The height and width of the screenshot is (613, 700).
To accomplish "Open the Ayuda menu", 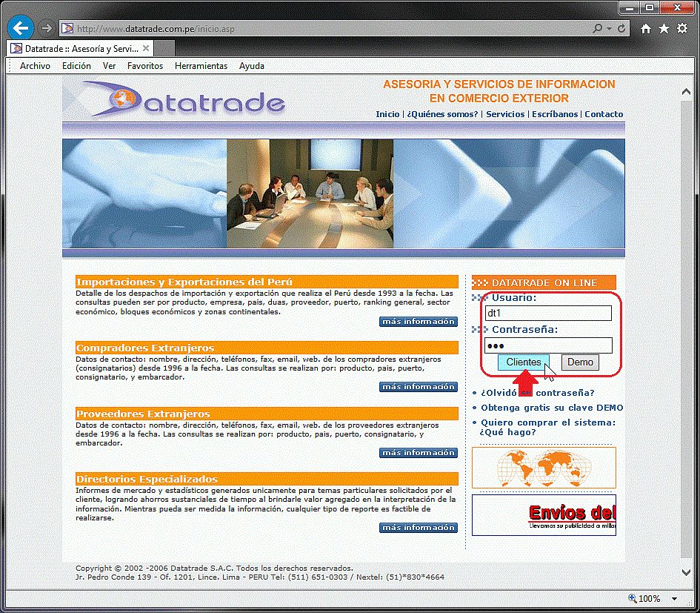I will pyautogui.click(x=252, y=66).
